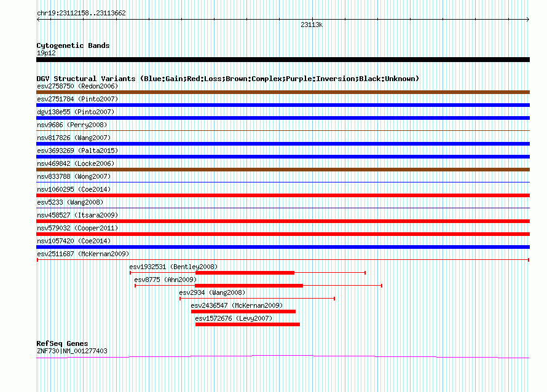Select gene label ZNF730|NM_001277403
The height and width of the screenshot is (392, 547).
(x=72, y=351)
